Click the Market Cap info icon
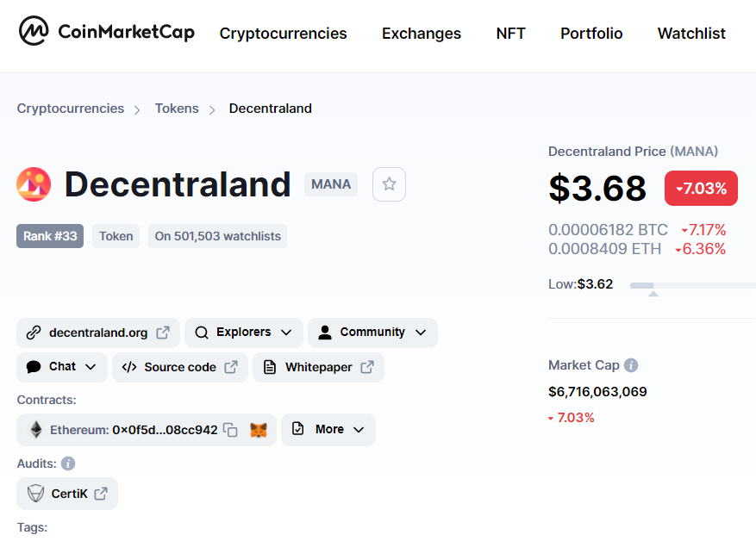Viewport: 756px width, 541px height. pos(631,365)
